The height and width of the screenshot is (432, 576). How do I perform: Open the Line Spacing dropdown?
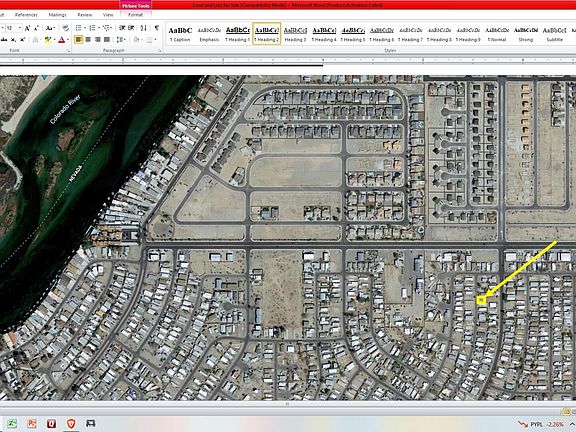pyautogui.click(x=121, y=40)
